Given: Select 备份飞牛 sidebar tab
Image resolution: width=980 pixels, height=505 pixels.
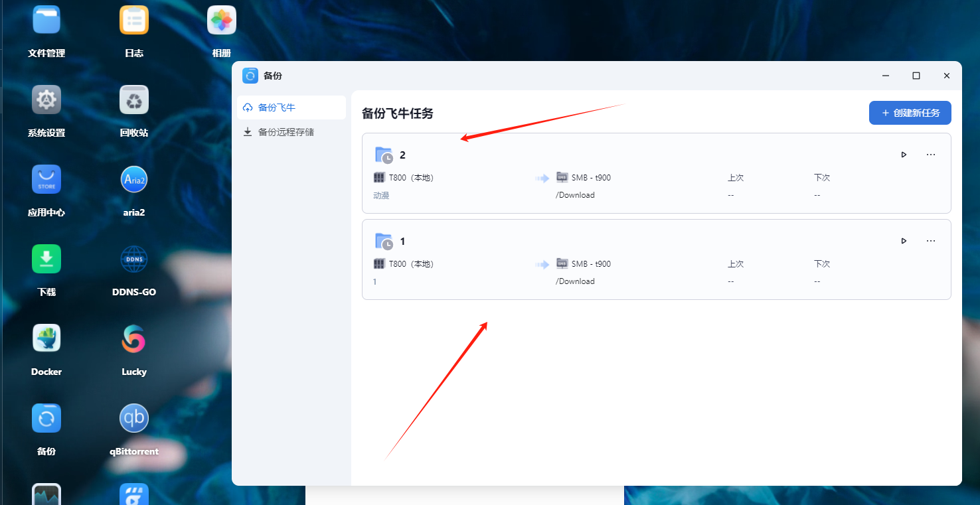Looking at the screenshot, I should click(x=291, y=108).
